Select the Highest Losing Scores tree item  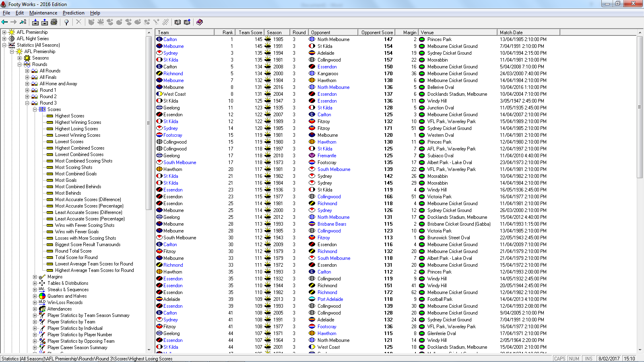[x=76, y=129]
